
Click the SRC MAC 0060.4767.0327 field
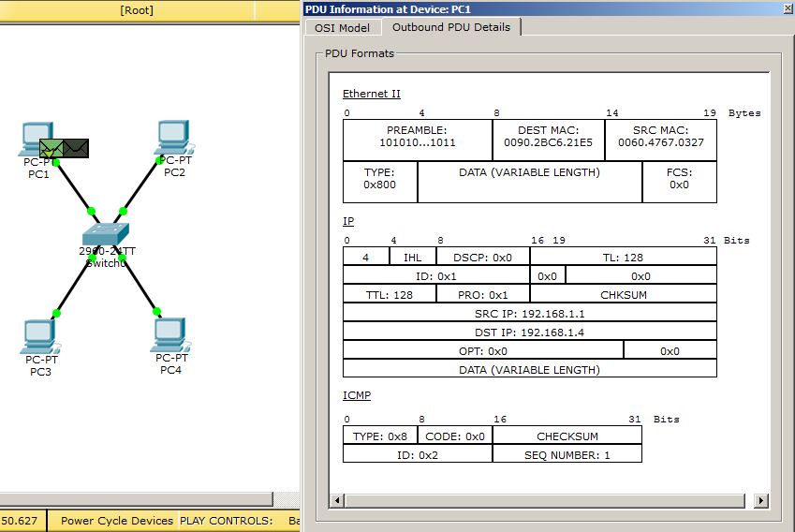pos(661,140)
